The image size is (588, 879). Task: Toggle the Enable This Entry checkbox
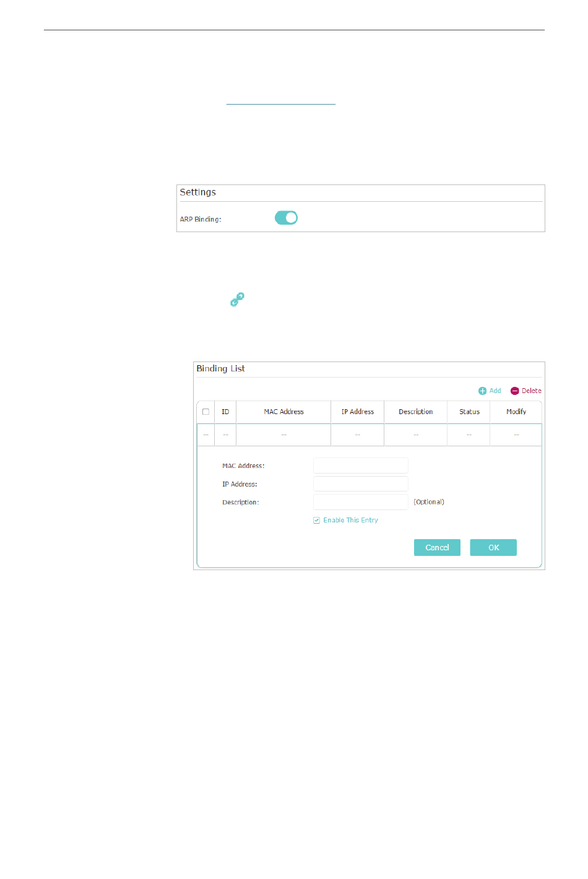316,520
